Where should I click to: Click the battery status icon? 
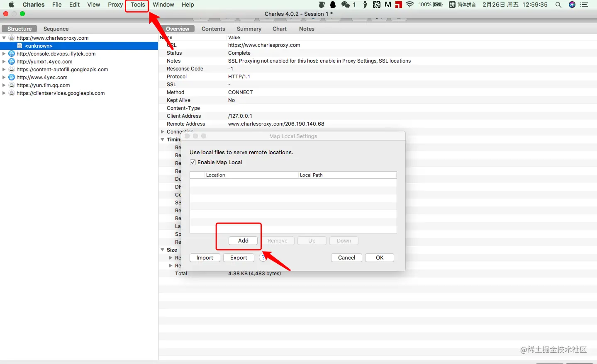(438, 5)
